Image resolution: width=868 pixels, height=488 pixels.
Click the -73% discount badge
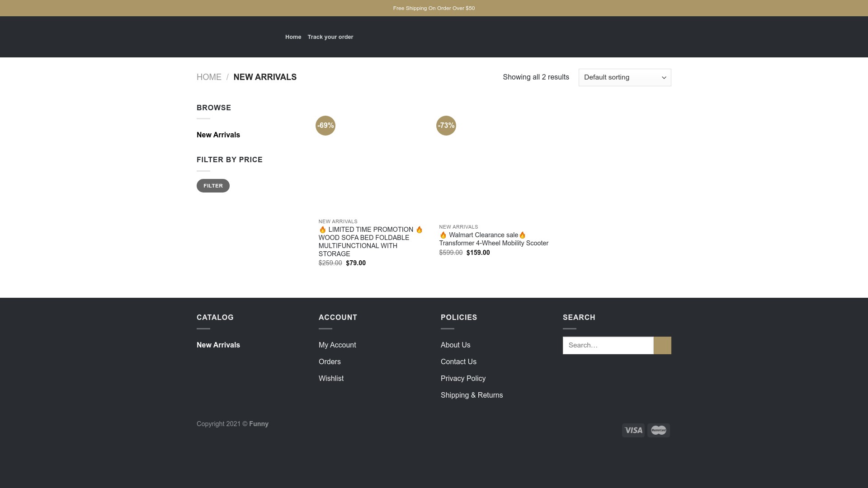click(446, 126)
